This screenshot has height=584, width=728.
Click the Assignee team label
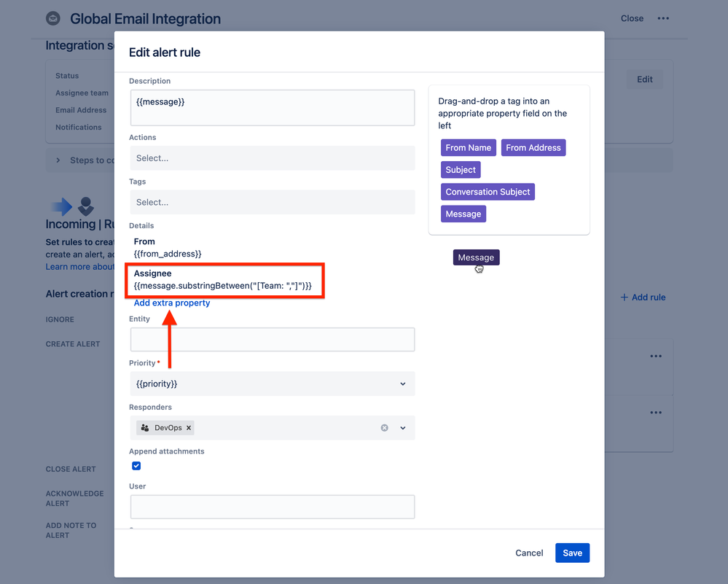[x=82, y=93]
